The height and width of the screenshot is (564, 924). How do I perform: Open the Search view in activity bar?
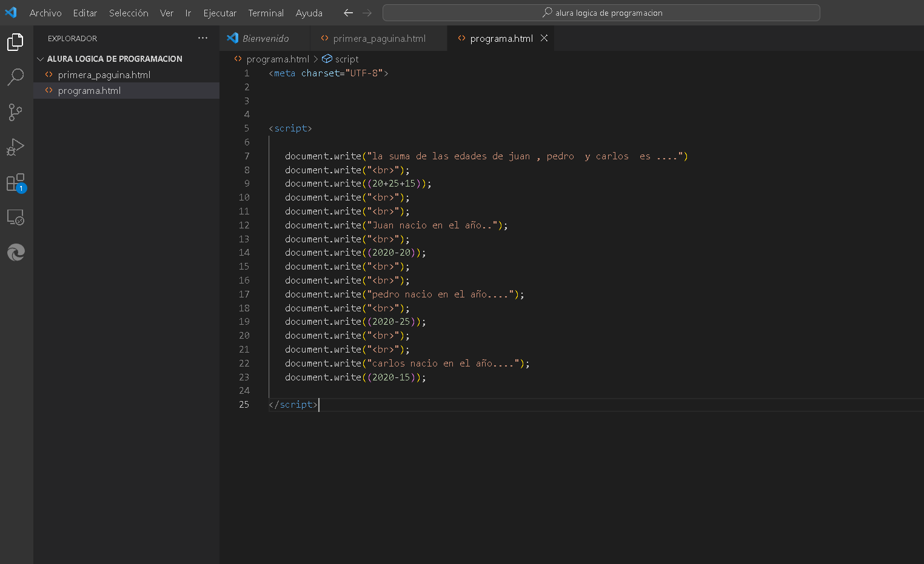[15, 77]
